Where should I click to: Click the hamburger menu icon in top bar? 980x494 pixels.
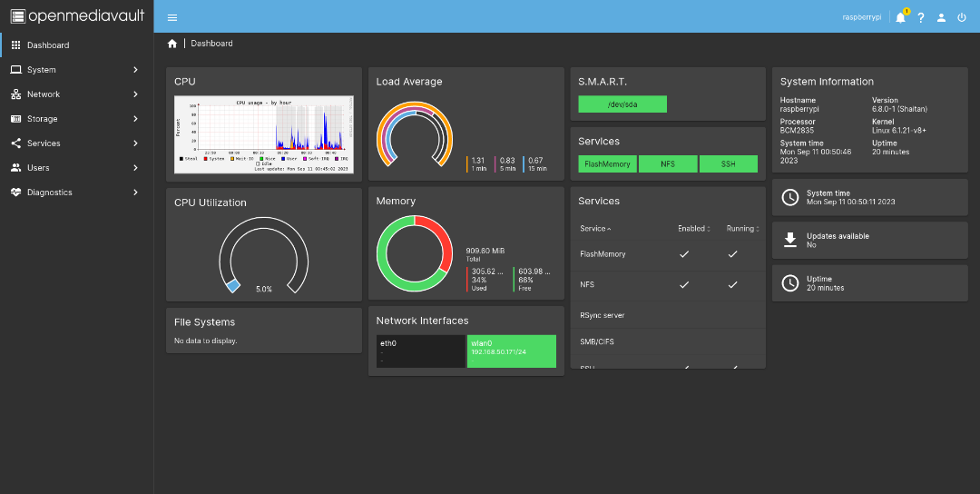tap(172, 17)
